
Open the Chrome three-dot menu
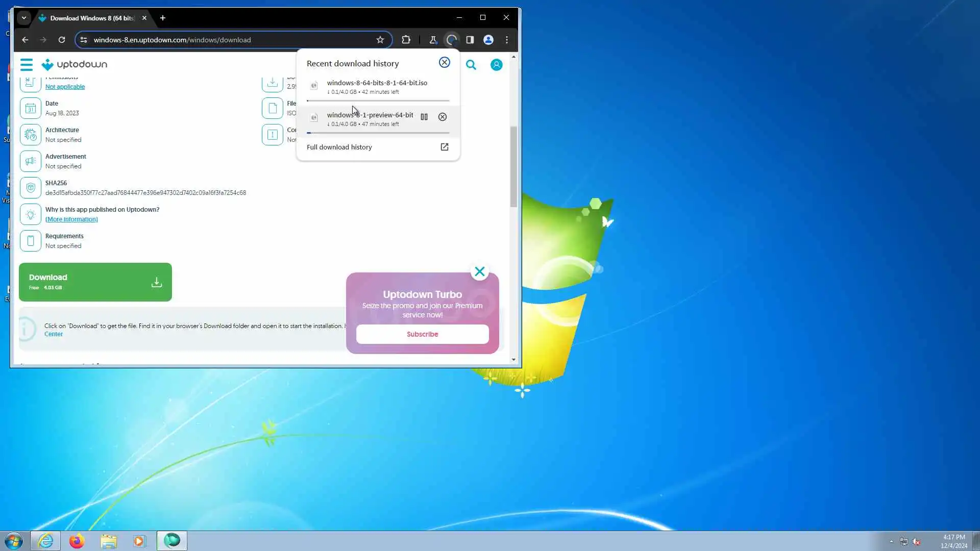507,40
